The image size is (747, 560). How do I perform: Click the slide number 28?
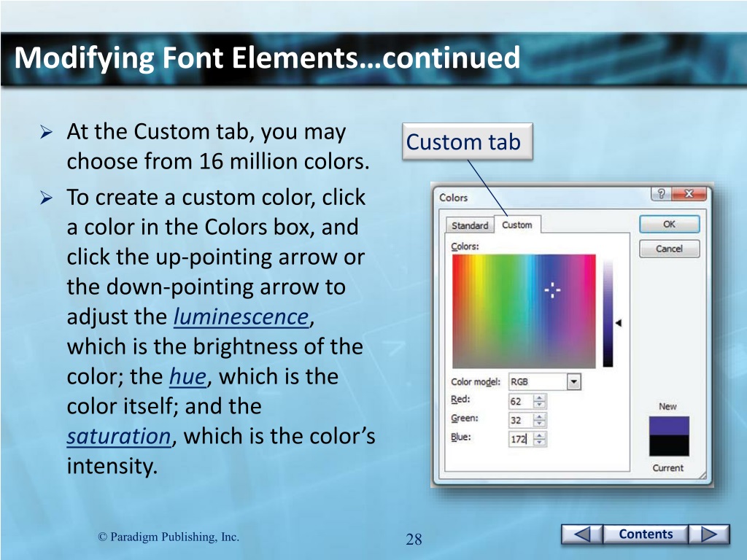[x=414, y=539]
